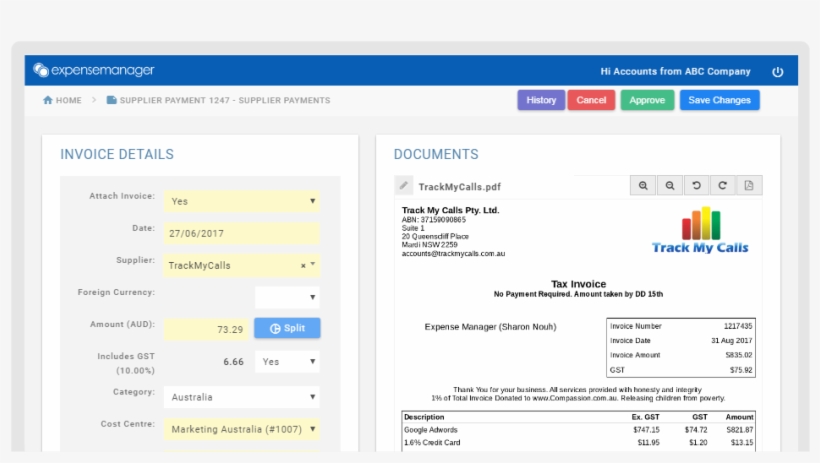The width and height of the screenshot is (820, 463).
Task: Click the Split amount button
Action: pos(287,328)
